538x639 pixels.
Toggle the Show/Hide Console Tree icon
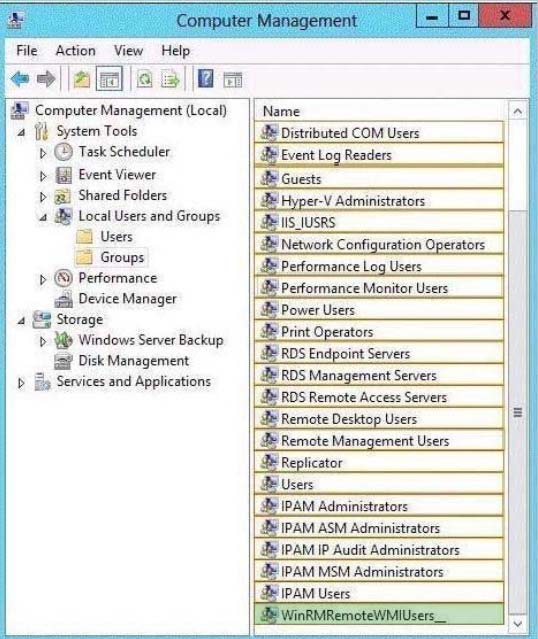pos(109,79)
